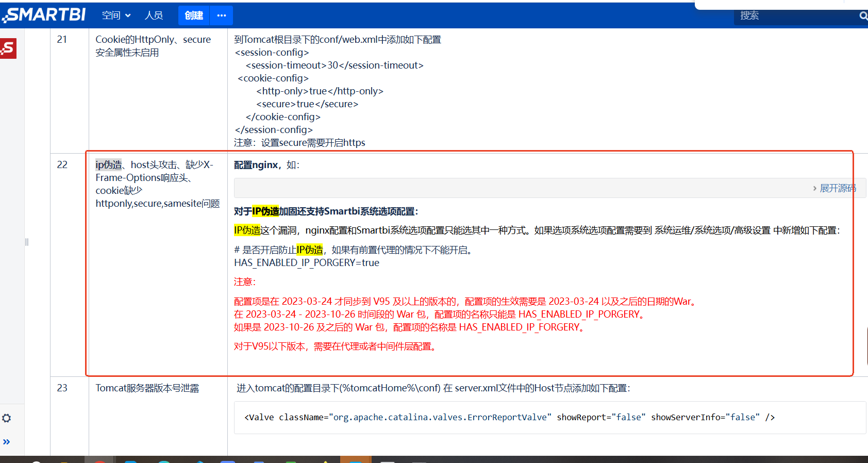Viewport: 868px width, 463px height.
Task: Click the sidebar resize handle
Action: (27, 242)
